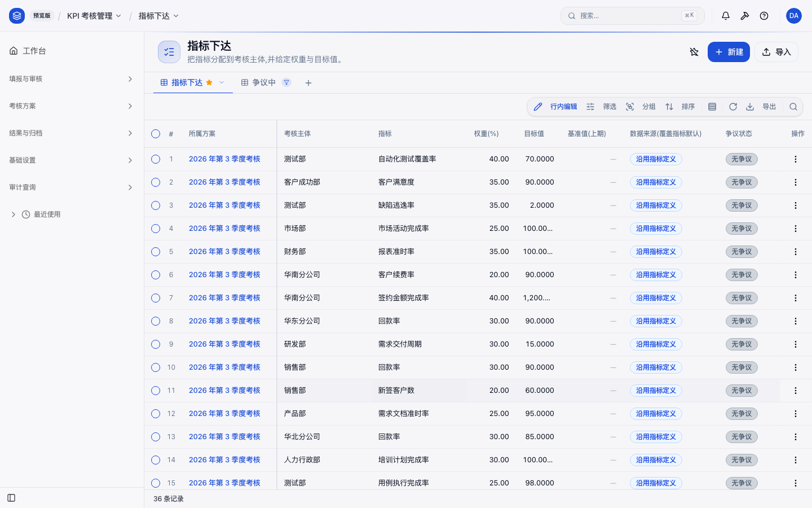The width and height of the screenshot is (812, 508).
Task: Click the pin tool icon in header
Action: click(745, 16)
